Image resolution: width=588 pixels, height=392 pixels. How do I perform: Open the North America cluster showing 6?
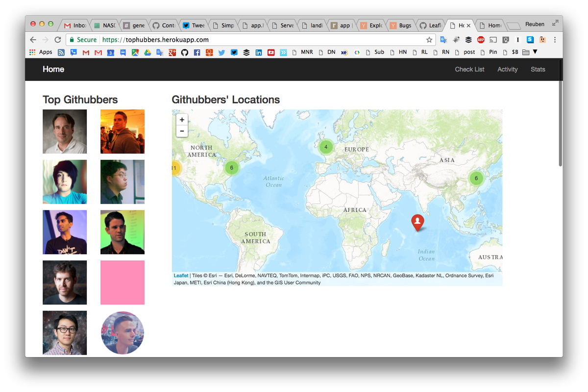[x=232, y=168]
